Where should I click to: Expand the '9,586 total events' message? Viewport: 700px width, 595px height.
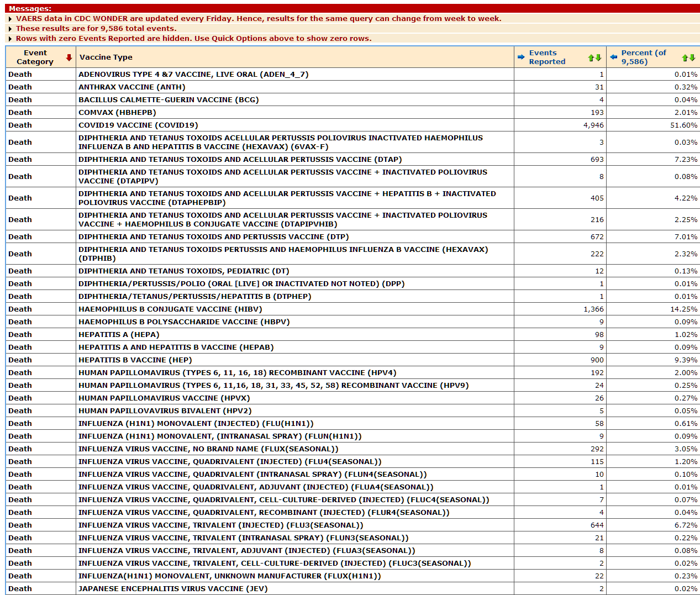point(10,29)
